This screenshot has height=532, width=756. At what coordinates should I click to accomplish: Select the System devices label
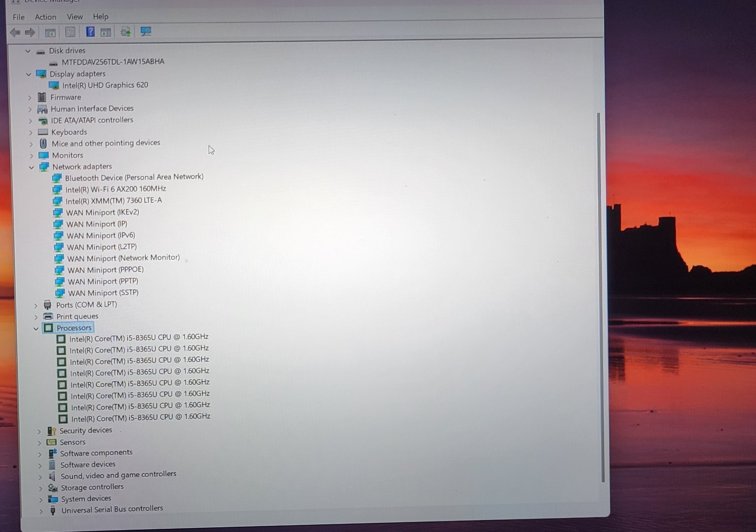86,499
